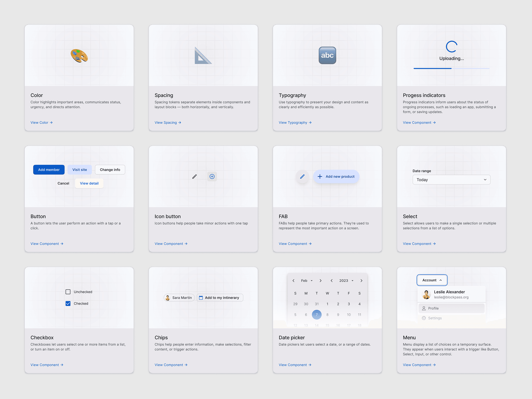Click the pencil FAB icon

pyautogui.click(x=302, y=176)
